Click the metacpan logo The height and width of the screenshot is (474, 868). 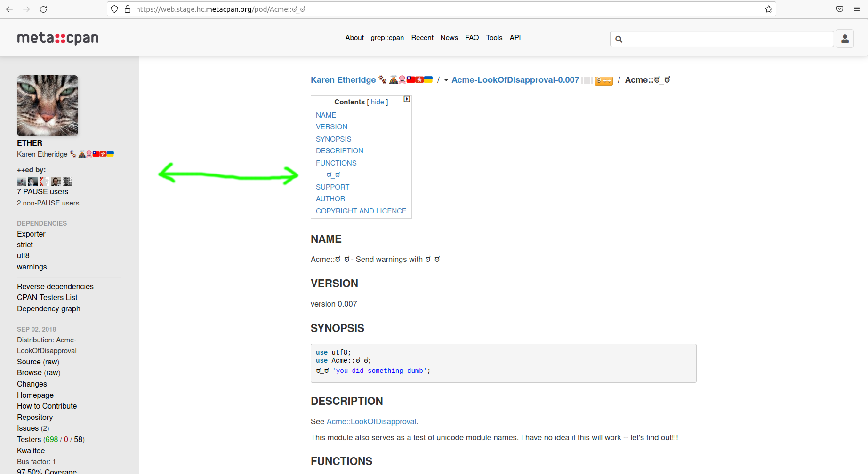[58, 38]
